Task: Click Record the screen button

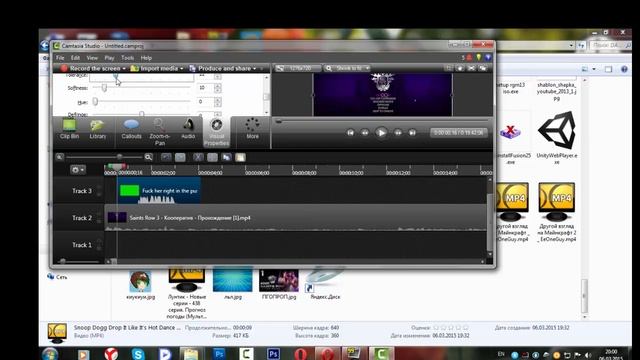Action: 90,68
